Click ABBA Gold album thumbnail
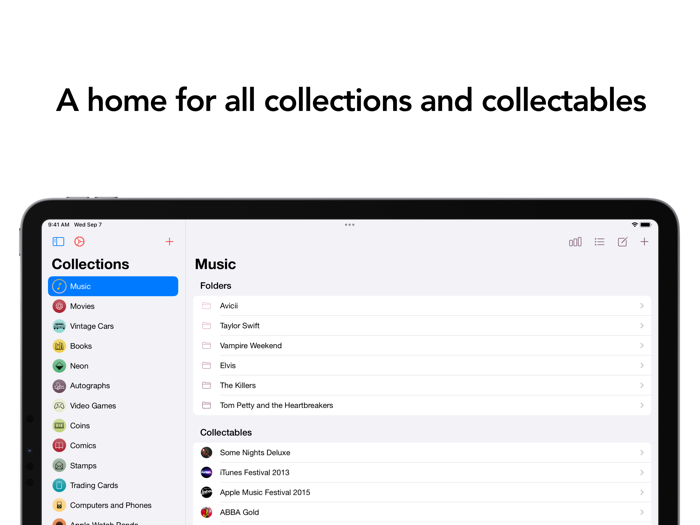The height and width of the screenshot is (525, 700). pyautogui.click(x=206, y=512)
